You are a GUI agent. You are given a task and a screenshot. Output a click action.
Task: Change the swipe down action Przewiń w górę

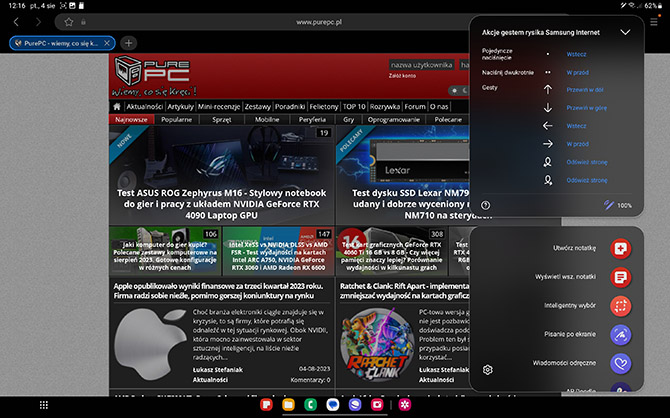pyautogui.click(x=586, y=108)
